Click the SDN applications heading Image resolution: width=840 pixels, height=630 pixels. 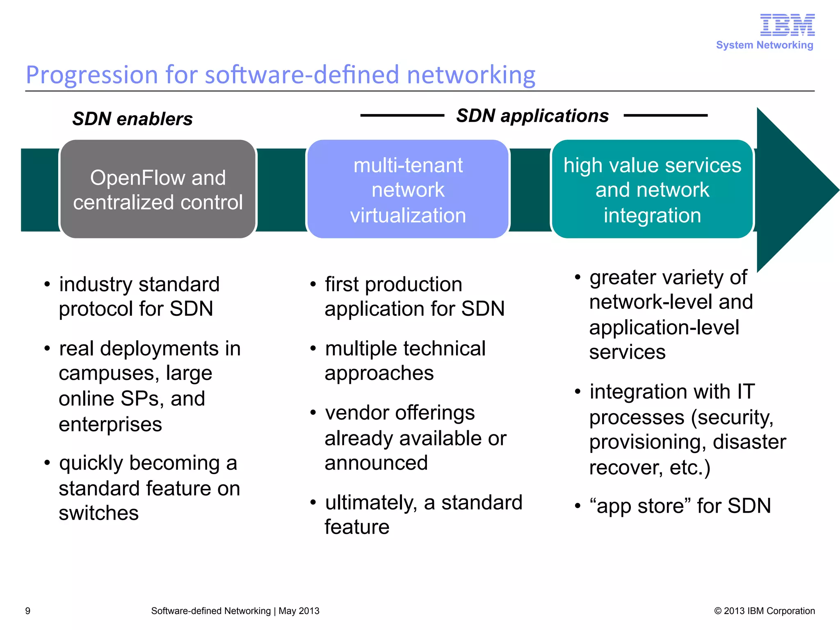click(x=532, y=116)
